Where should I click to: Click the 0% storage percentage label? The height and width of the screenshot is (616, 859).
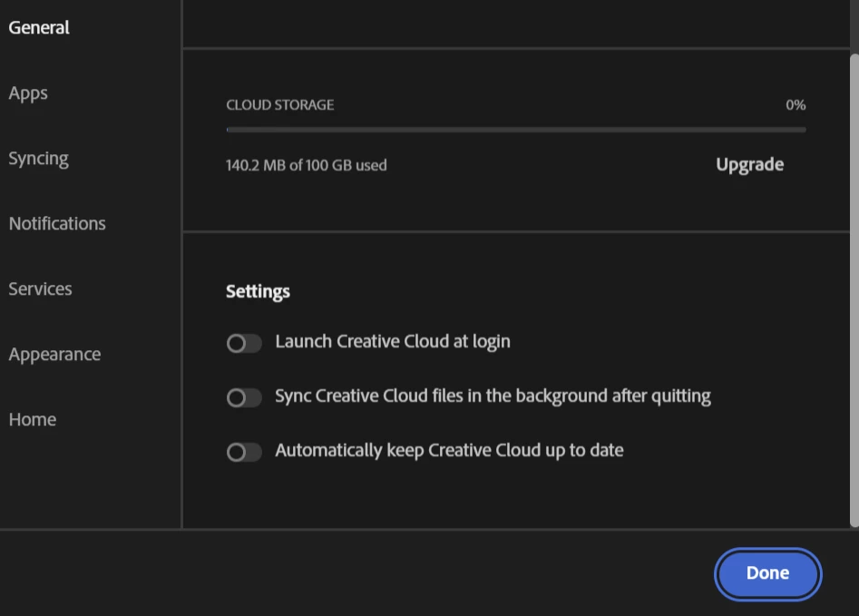(x=796, y=104)
